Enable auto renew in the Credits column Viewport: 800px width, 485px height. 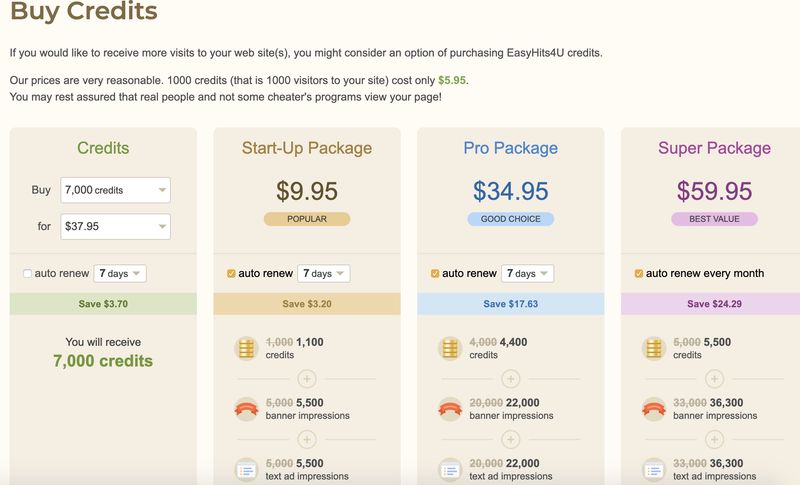27,274
